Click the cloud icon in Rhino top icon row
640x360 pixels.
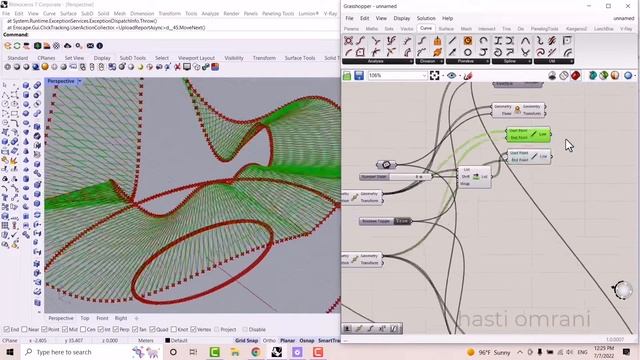point(68,46)
